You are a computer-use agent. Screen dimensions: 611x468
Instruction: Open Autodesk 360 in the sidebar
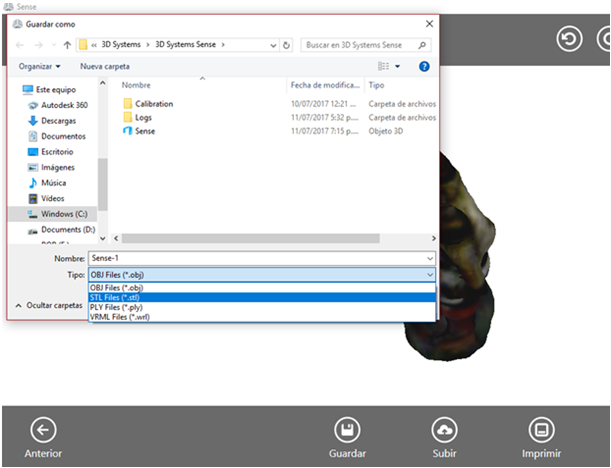(x=58, y=105)
